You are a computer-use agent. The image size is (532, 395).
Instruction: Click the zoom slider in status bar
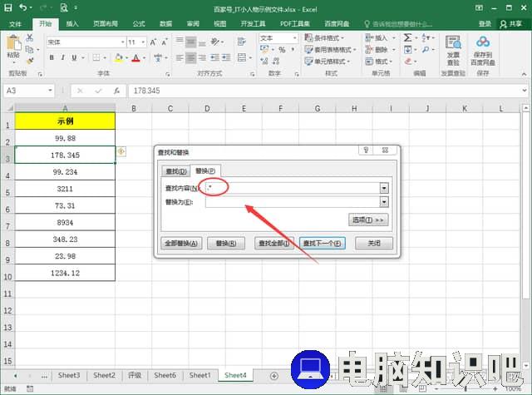point(466,388)
